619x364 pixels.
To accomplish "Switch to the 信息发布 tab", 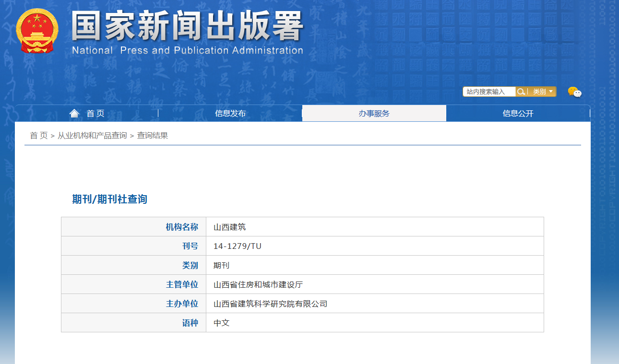I will (230, 113).
